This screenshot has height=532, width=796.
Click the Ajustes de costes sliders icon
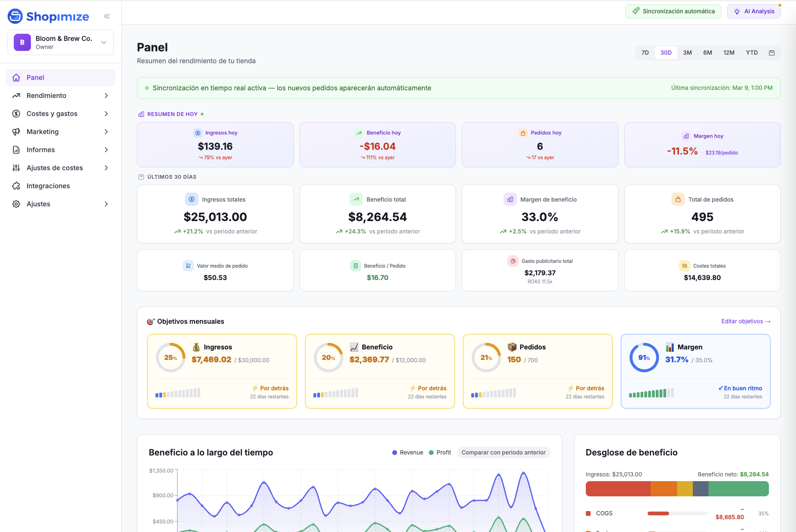[16, 168]
